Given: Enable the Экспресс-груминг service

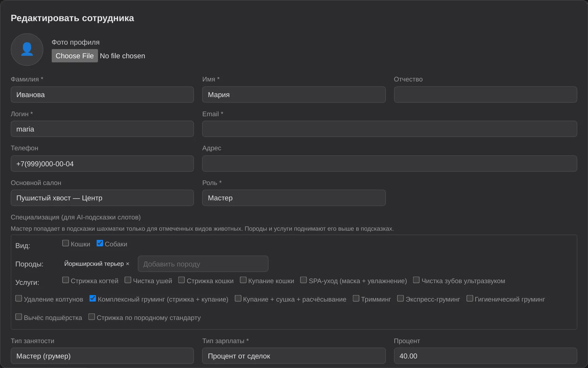Looking at the screenshot, I should pyautogui.click(x=401, y=298).
